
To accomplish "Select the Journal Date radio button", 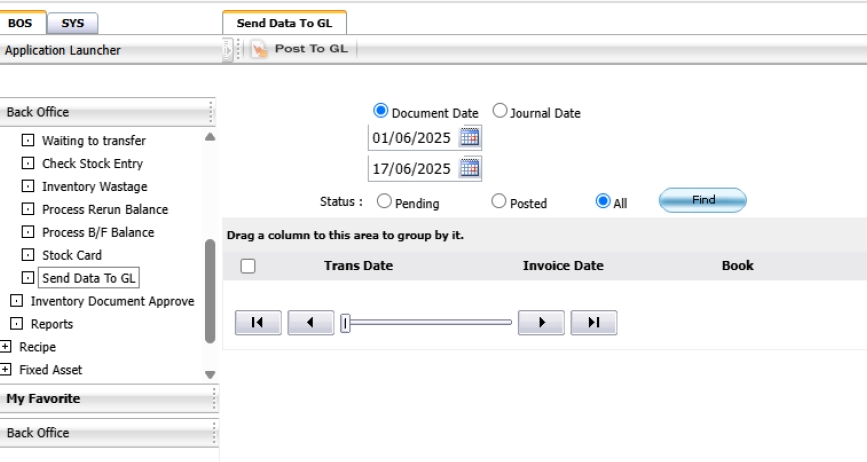I will pyautogui.click(x=500, y=112).
